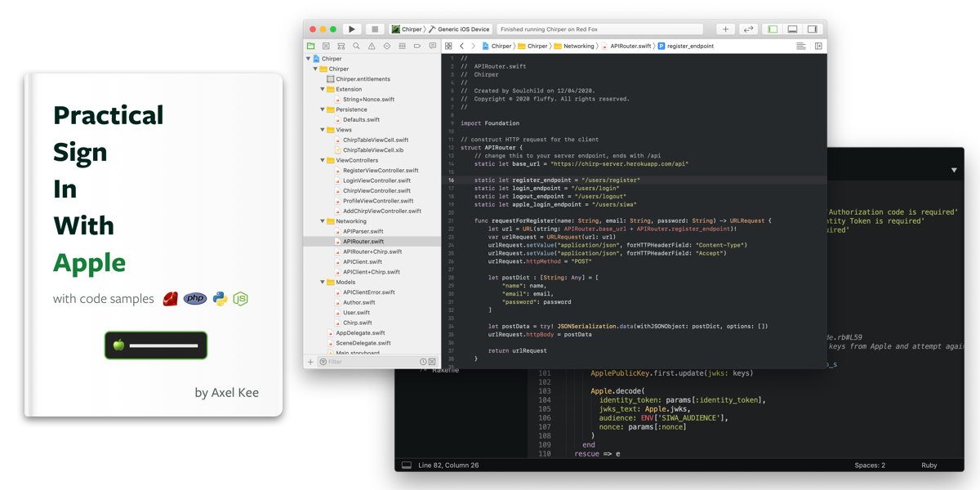
Task: Collapse the Models folder in navigator
Action: [x=323, y=283]
